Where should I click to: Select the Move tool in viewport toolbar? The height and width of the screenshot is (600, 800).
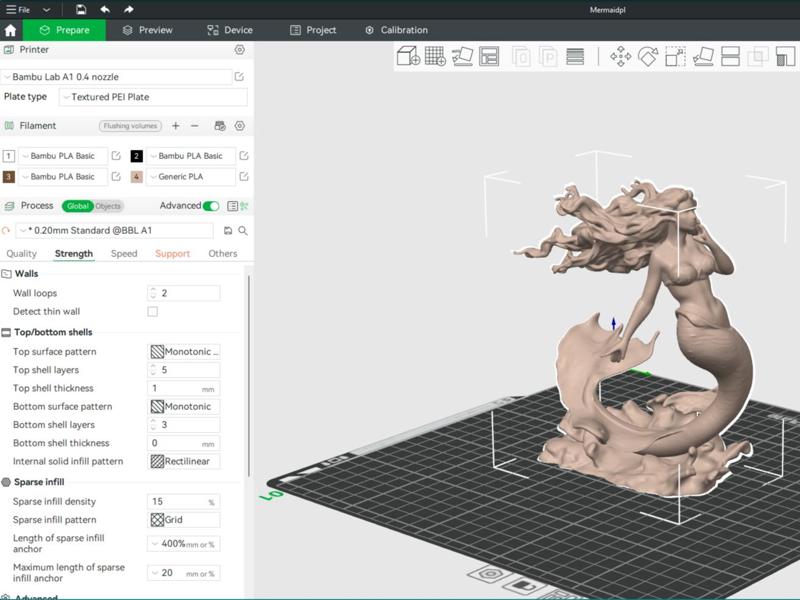(620, 56)
